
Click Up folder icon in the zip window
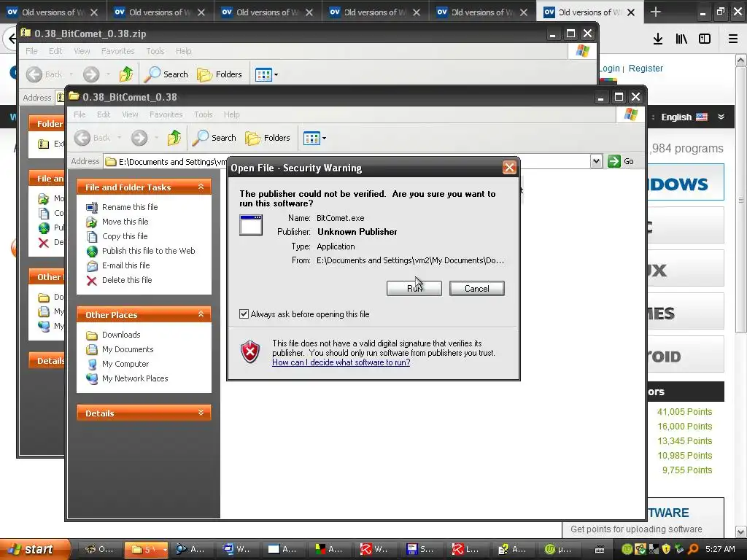126,74
